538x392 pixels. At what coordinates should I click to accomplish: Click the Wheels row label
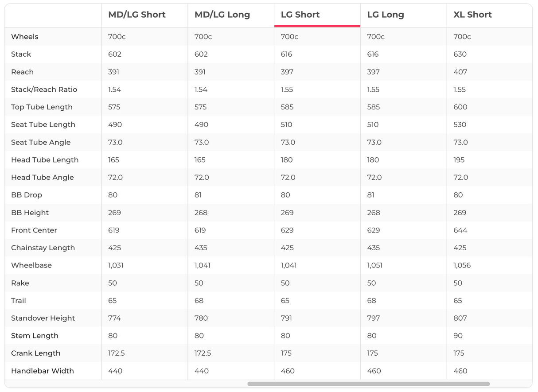[x=25, y=37]
